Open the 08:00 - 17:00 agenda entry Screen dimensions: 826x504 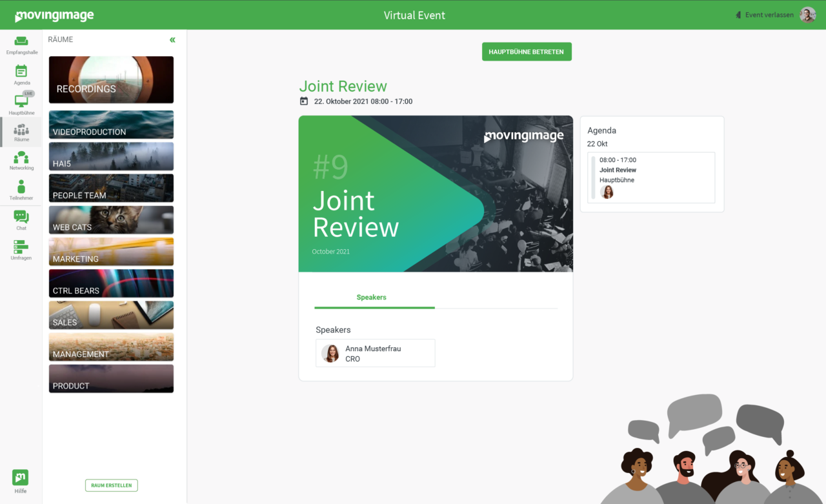651,177
